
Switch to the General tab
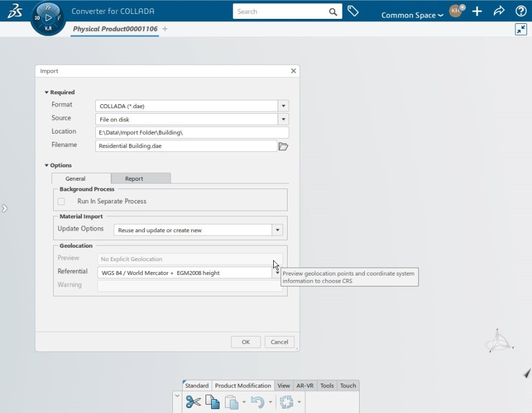[81, 179]
